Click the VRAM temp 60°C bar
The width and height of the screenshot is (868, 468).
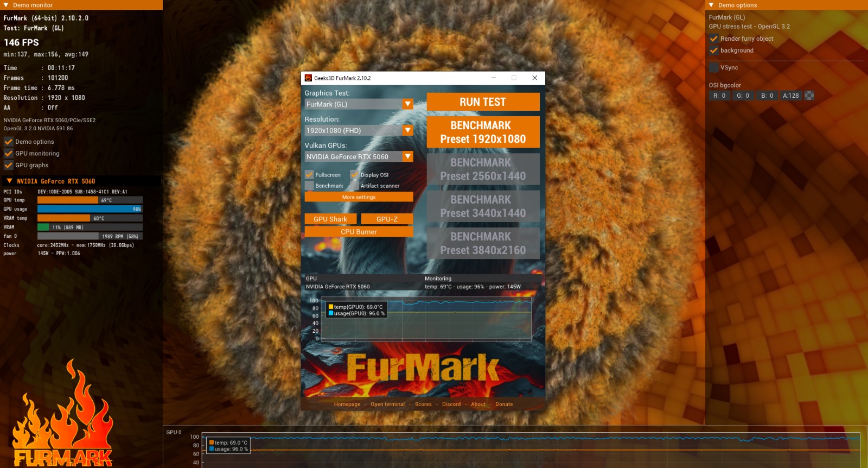90,218
